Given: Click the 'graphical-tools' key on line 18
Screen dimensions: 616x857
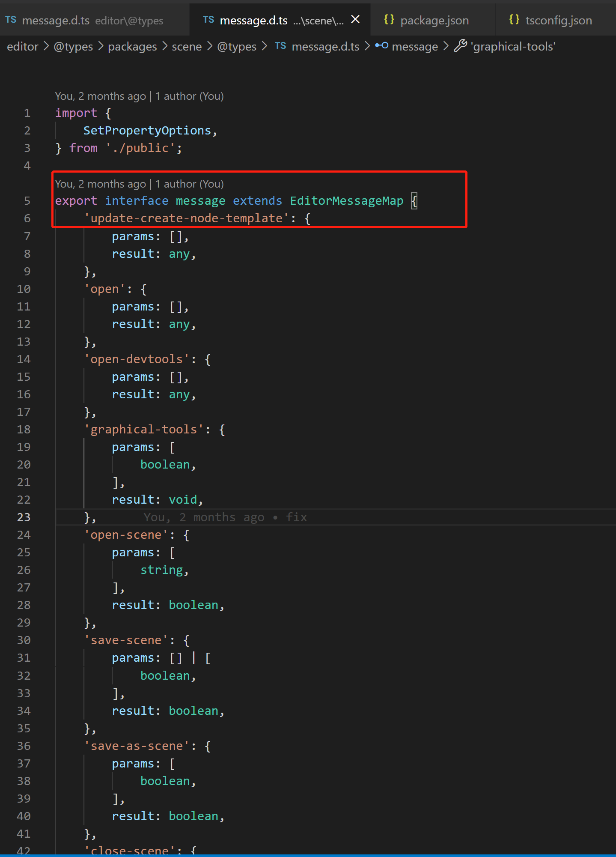Looking at the screenshot, I should pos(144,430).
